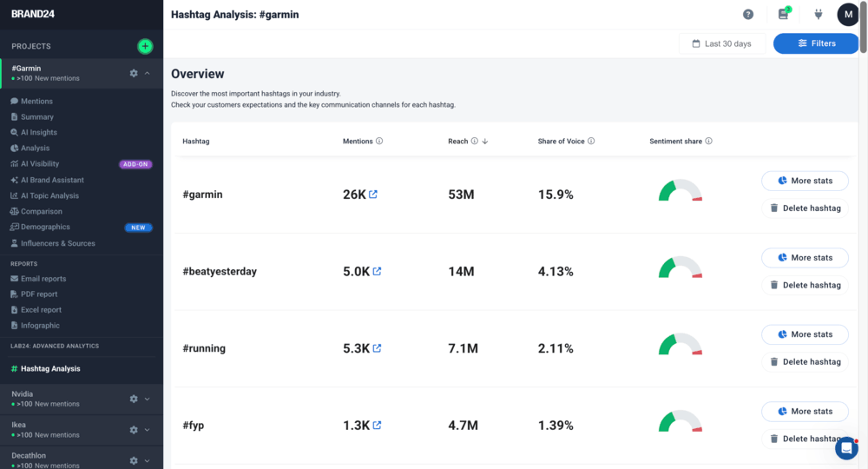Viewport: 868px width, 469px height.
Task: Click the #garmin sentiment share gauge
Action: coord(680,192)
